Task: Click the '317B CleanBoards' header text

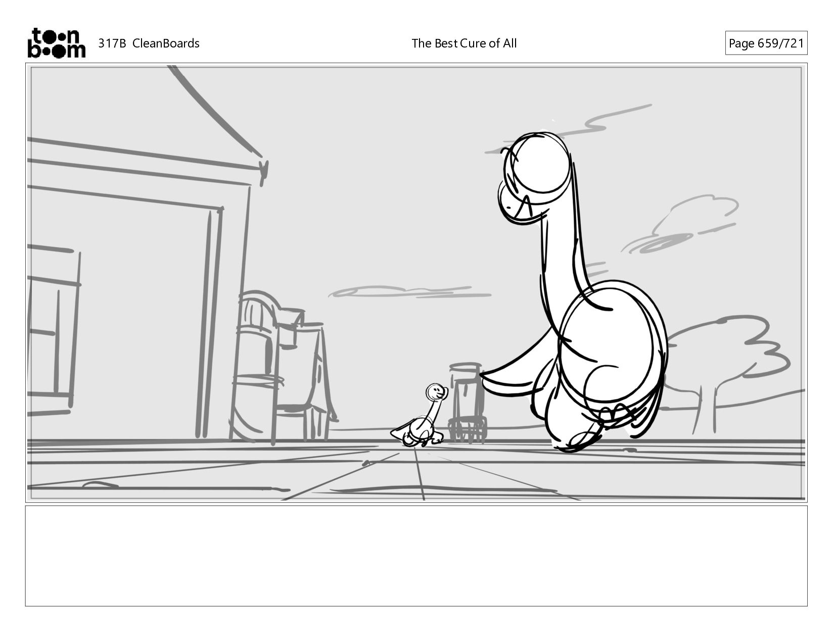Action: coord(149,43)
